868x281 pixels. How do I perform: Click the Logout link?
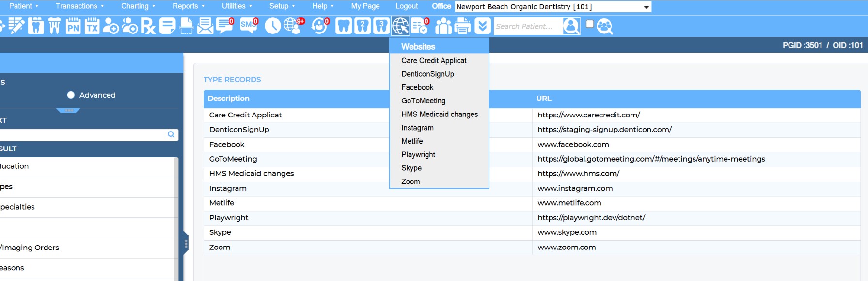pos(407,6)
